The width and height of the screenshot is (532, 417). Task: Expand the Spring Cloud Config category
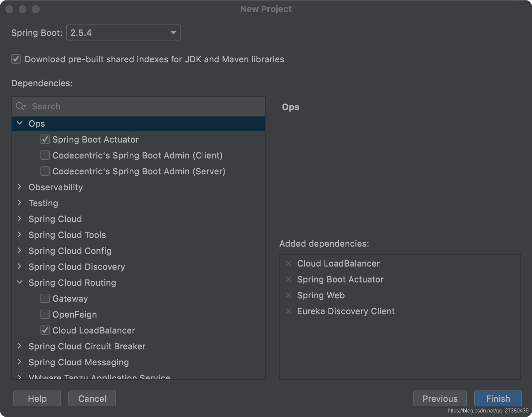[20, 251]
